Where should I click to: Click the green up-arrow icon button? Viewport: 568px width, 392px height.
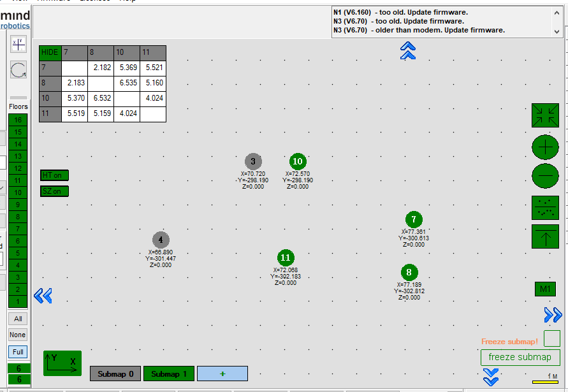(545, 236)
